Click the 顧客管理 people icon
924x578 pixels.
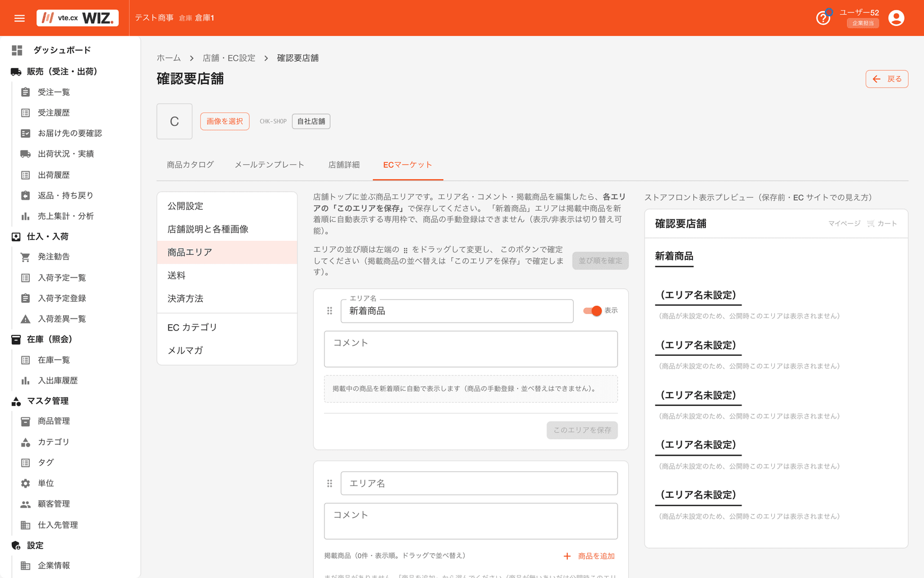(25, 504)
